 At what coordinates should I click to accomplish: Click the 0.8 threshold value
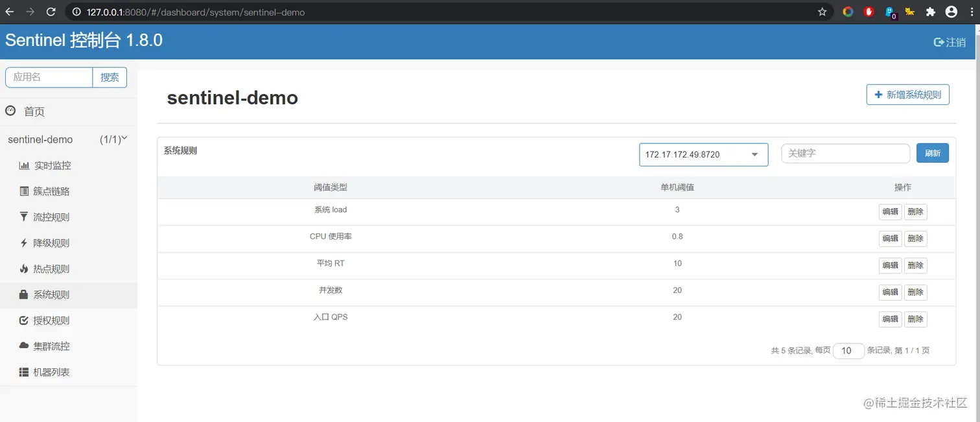pyautogui.click(x=677, y=237)
